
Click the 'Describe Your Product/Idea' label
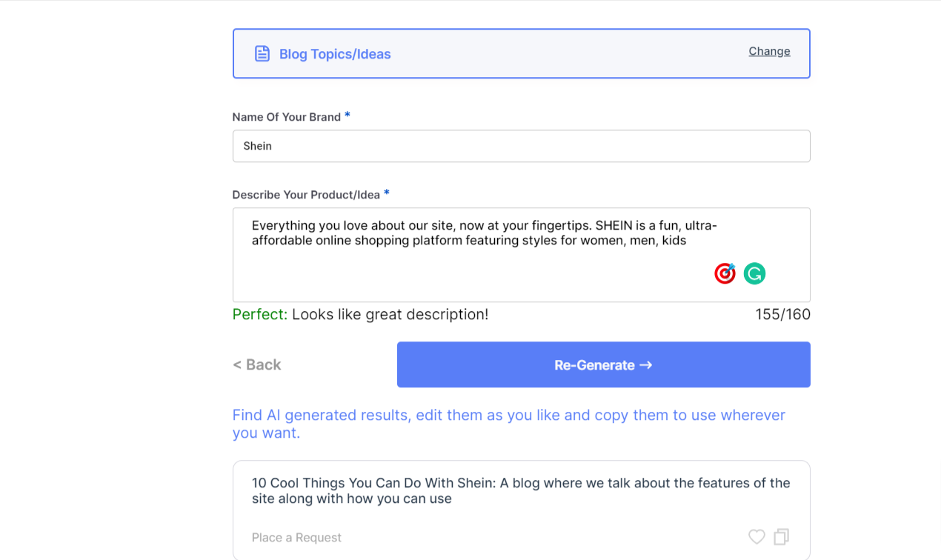point(306,195)
